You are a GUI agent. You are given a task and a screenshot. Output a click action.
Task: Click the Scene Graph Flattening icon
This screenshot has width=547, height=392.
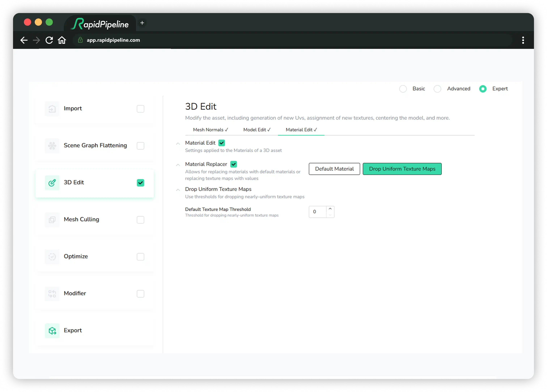click(52, 146)
